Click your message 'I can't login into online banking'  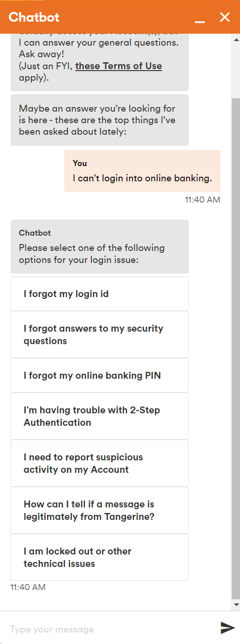[142, 171]
